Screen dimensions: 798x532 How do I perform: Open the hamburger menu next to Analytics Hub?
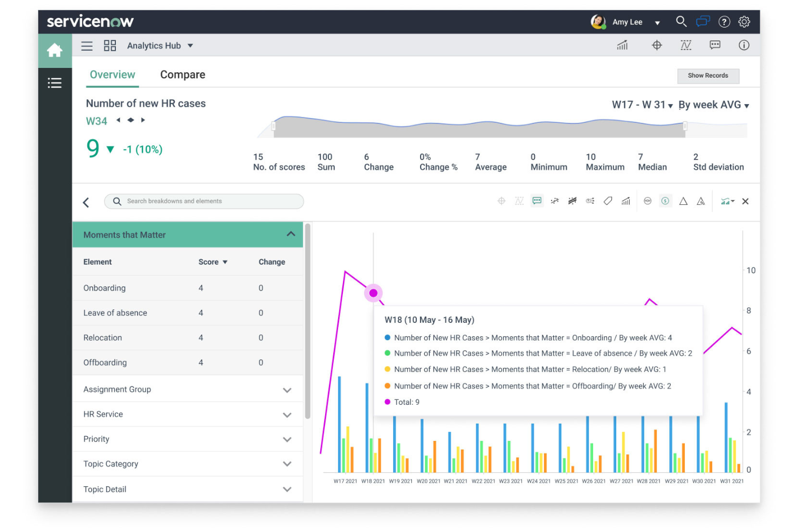tap(87, 46)
